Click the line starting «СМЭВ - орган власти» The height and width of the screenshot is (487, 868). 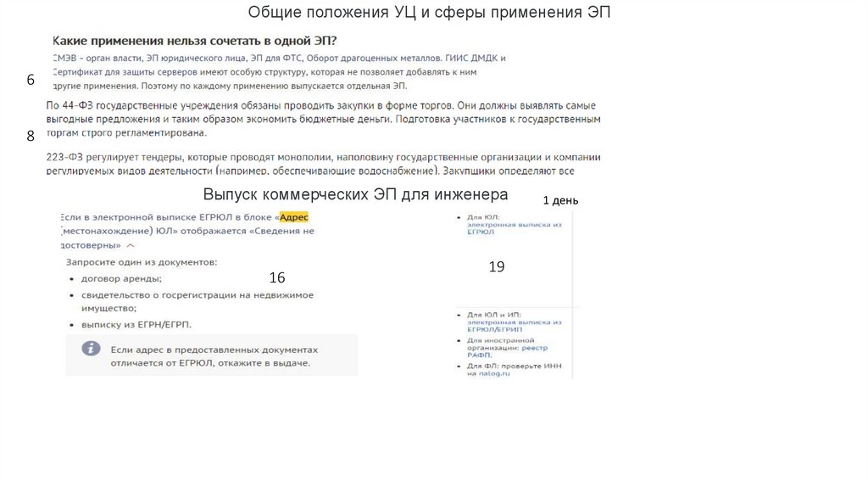click(279, 59)
